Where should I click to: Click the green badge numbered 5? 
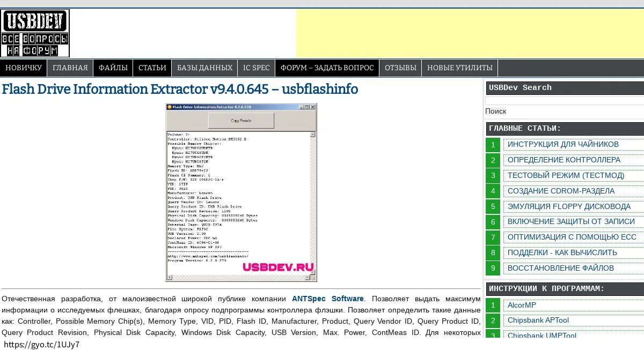pyautogui.click(x=493, y=206)
